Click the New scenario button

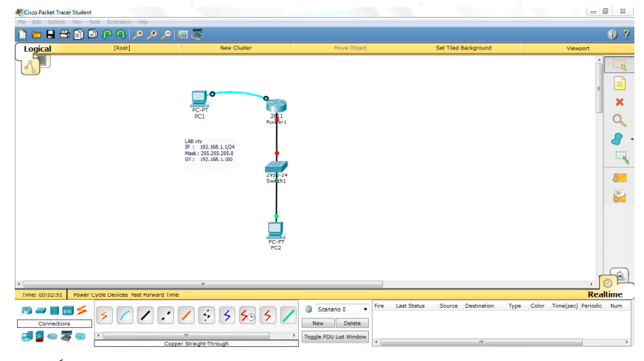[x=318, y=323]
